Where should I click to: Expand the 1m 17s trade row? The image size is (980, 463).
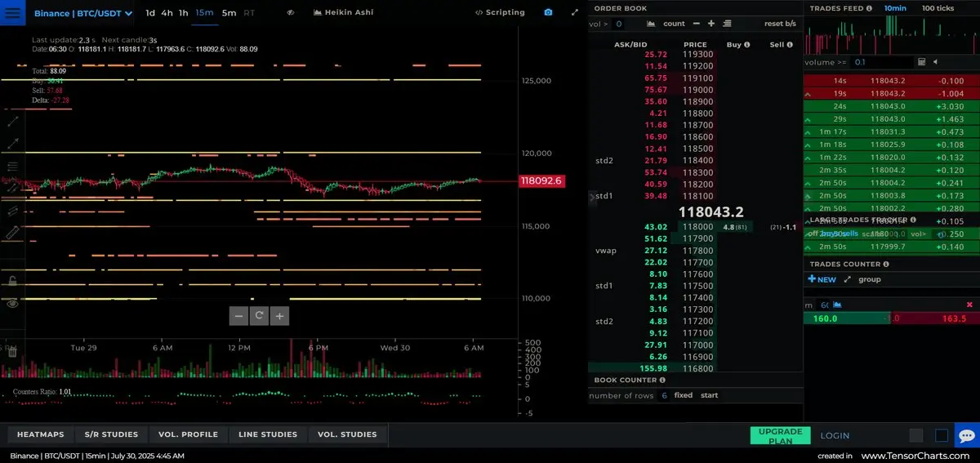(x=808, y=132)
